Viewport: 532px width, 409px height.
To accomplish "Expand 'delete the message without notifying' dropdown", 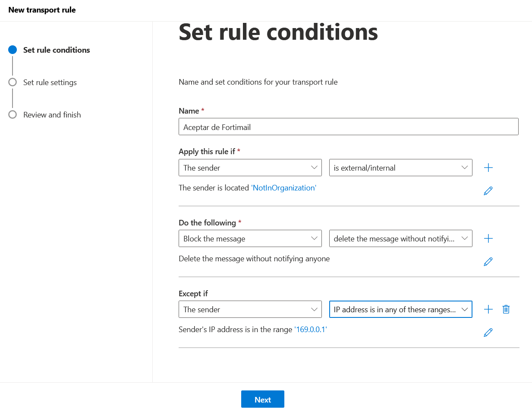I will (x=400, y=238).
